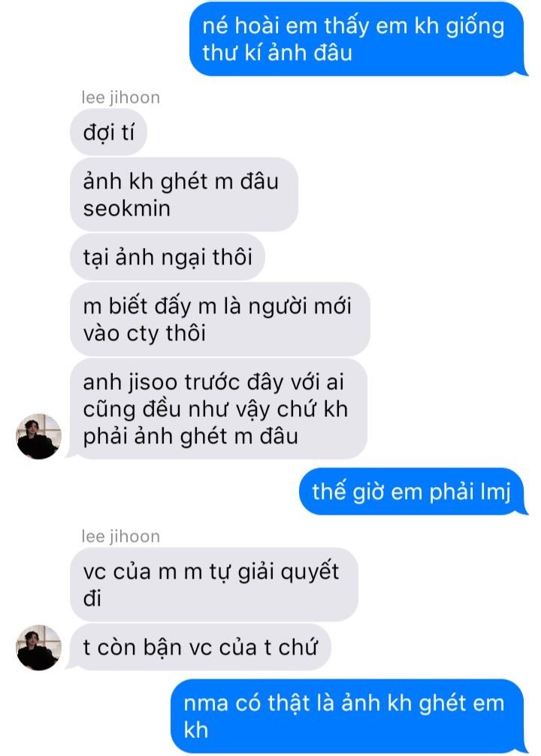This screenshot has height=756, width=541.
Task: Tap the avatar beside 'phải ảnh ghét m đâu'
Action: (x=38, y=436)
